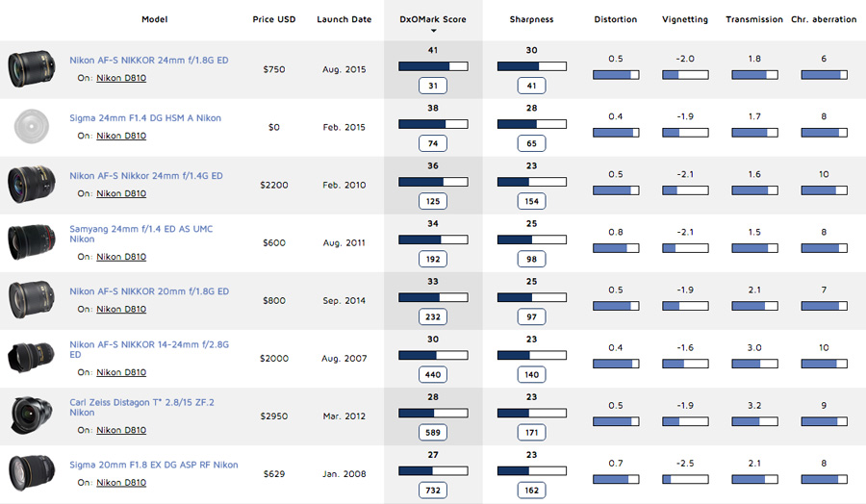Click Nikon D810 link under Sigma 20mm F1.8
Screen dimensions: 866x504
click(x=121, y=483)
